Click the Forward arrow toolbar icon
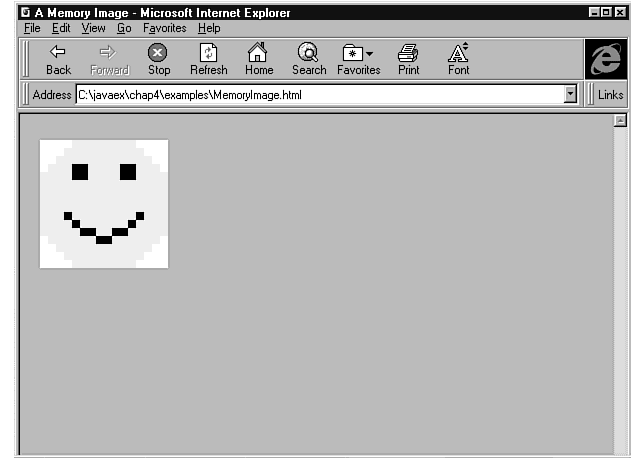The image size is (632, 475). pos(109,52)
